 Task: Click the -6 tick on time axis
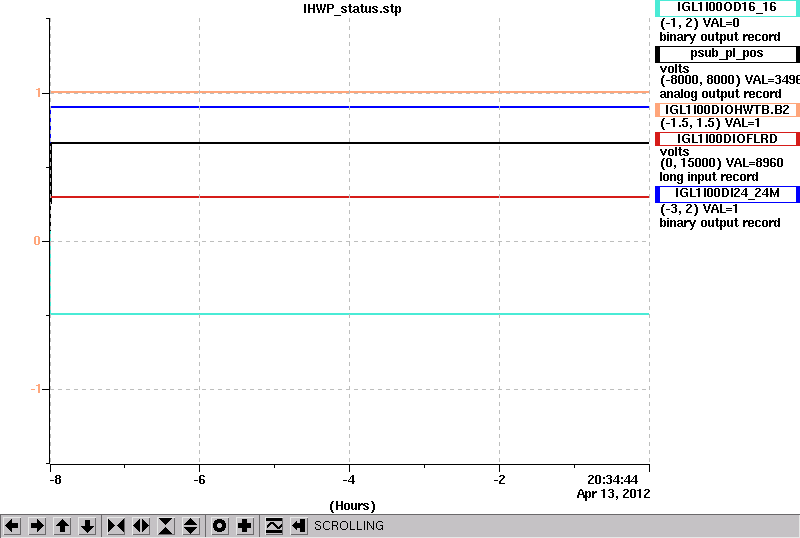(x=199, y=480)
